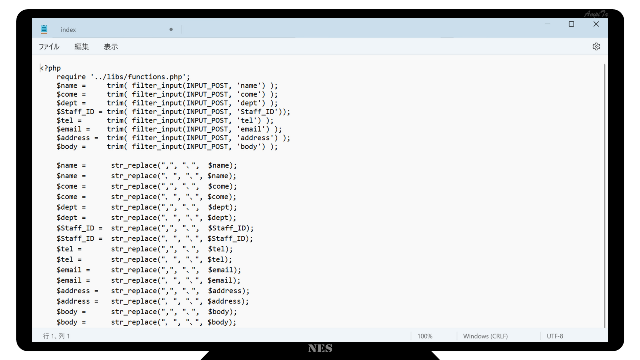The height and width of the screenshot is (360, 640).
Task: Click the $dept = trim( filter_input line
Action: point(167,103)
